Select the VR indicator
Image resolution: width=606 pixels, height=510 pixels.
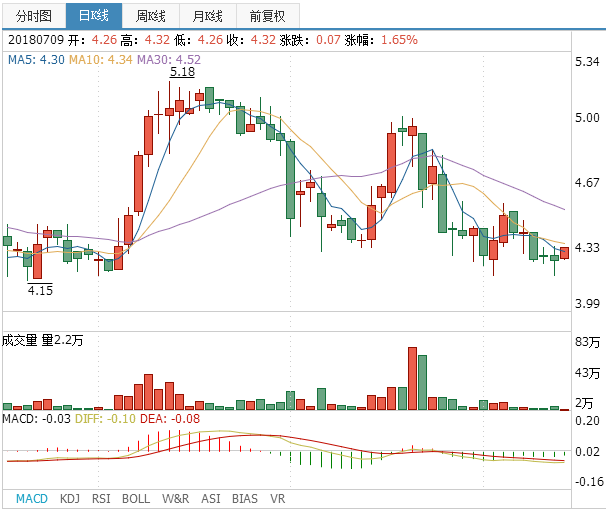[278, 498]
